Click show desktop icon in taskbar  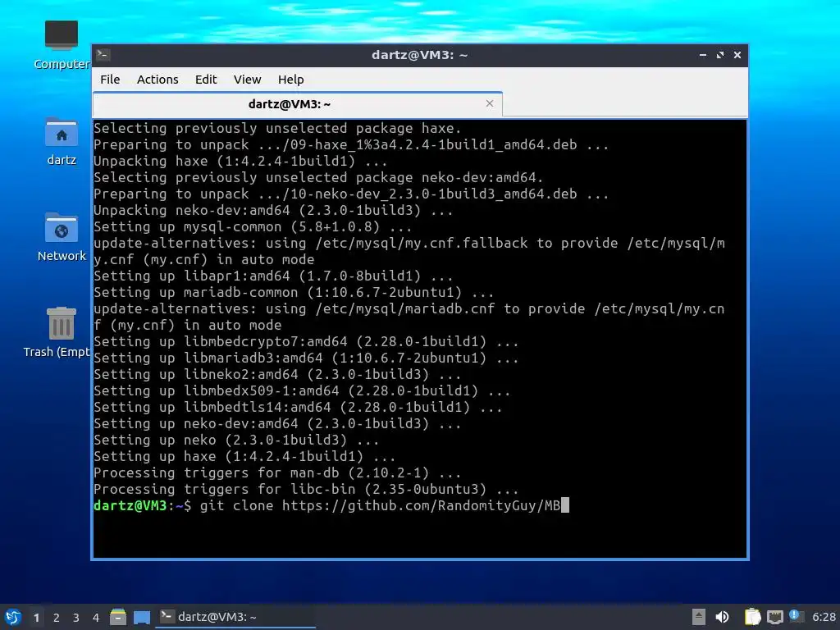click(142, 617)
